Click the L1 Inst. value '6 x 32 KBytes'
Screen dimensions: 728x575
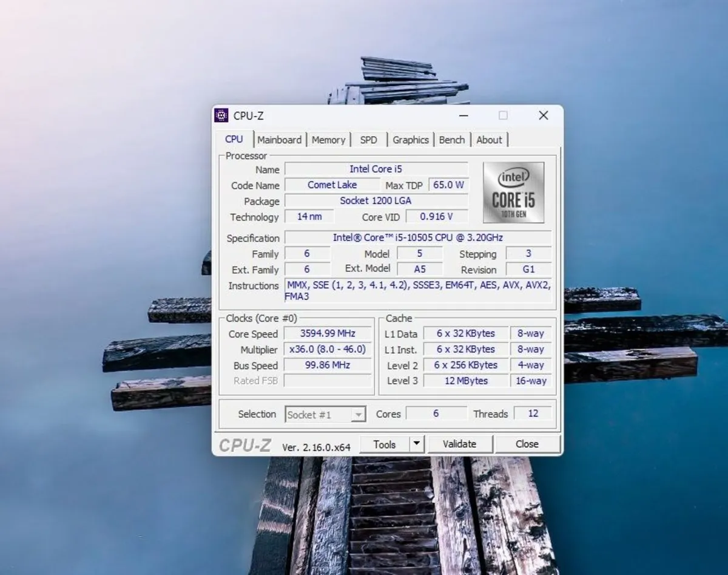coord(465,350)
